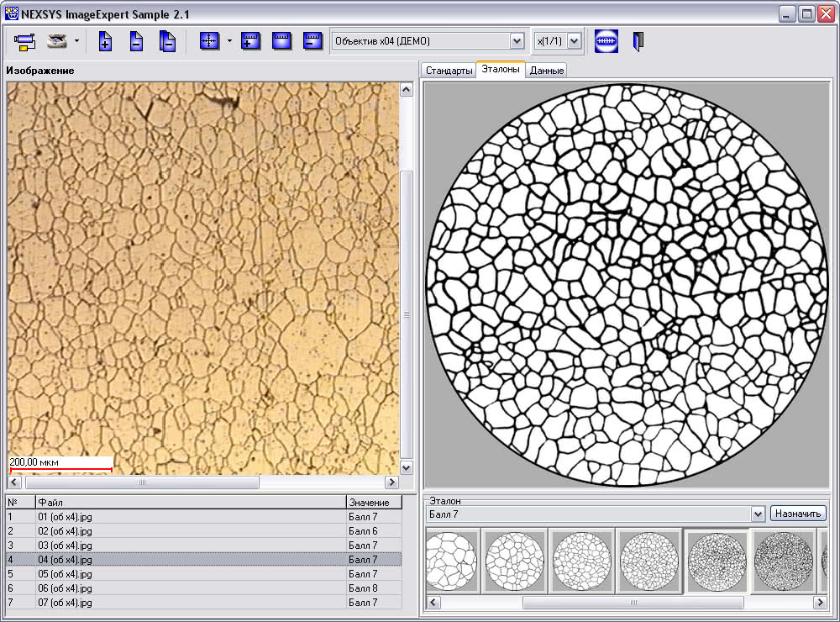Viewport: 840px width, 622px height.
Task: Click the exit door icon
Action: (x=638, y=41)
